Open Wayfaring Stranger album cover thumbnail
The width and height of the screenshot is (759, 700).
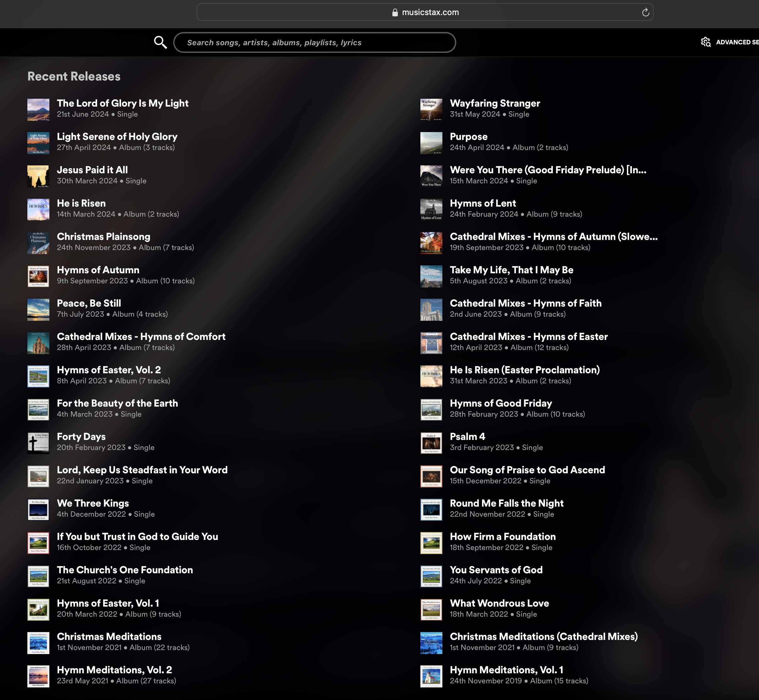point(431,109)
